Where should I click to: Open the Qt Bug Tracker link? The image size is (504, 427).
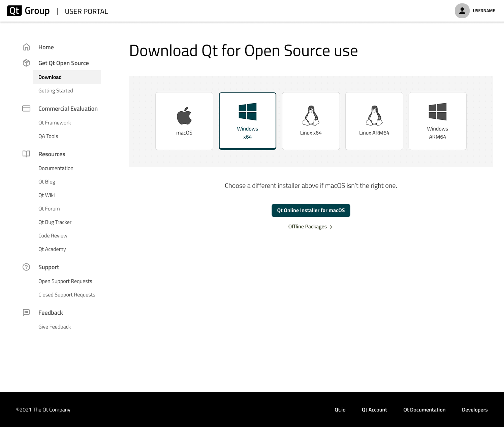tap(55, 222)
